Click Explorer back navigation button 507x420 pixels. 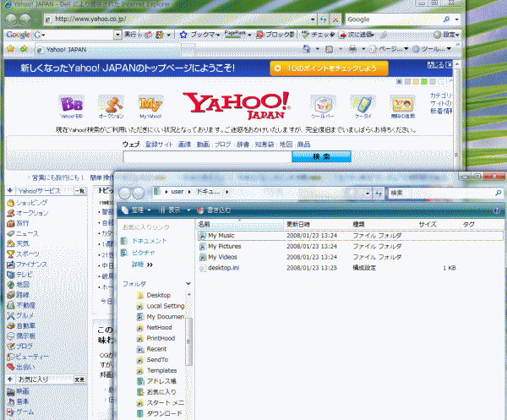(x=124, y=194)
